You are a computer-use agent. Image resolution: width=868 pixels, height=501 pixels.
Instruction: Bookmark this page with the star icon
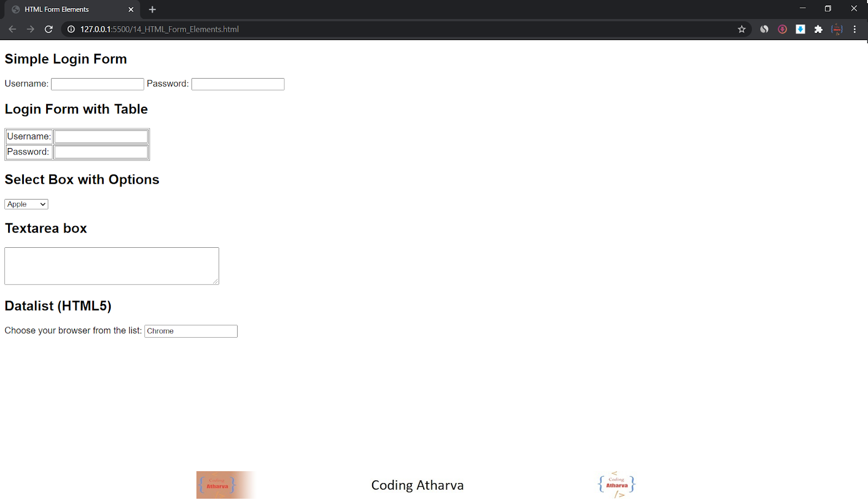click(741, 29)
